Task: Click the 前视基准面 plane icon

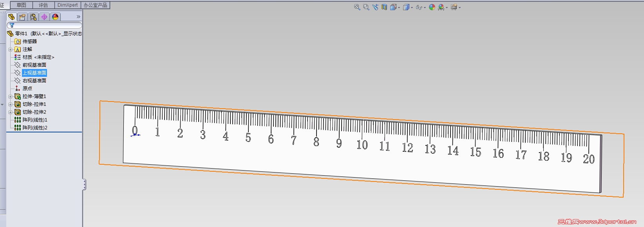Action: 18,65
